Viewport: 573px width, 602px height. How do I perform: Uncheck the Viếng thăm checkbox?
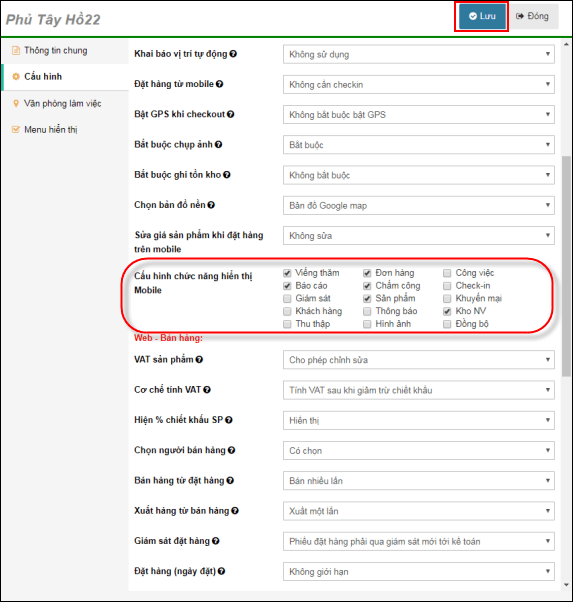pos(287,273)
